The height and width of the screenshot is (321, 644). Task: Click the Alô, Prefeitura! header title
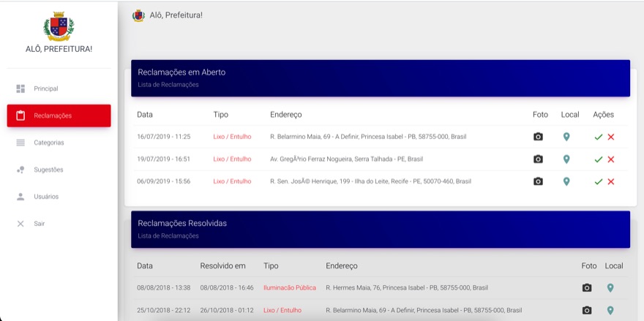(176, 15)
